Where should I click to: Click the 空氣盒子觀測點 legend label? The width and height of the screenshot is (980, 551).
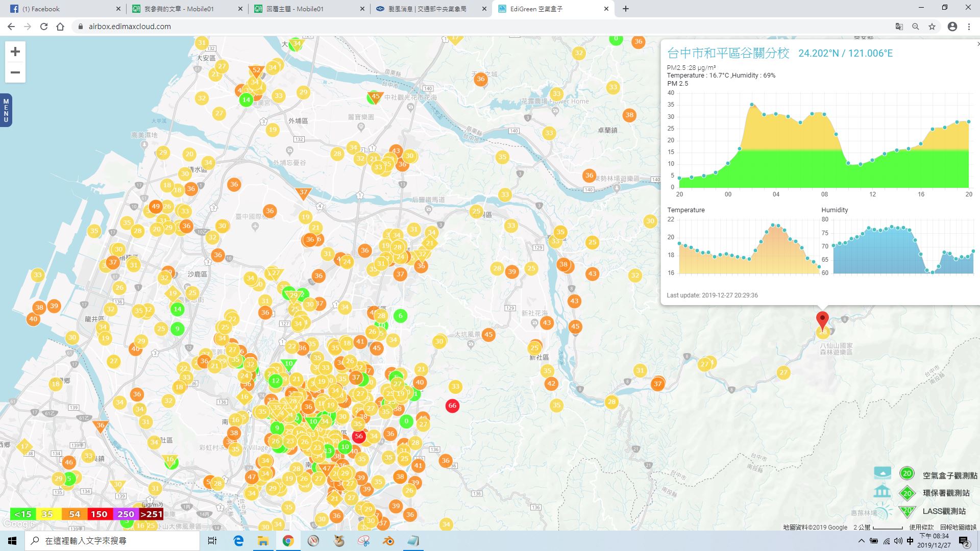950,475
